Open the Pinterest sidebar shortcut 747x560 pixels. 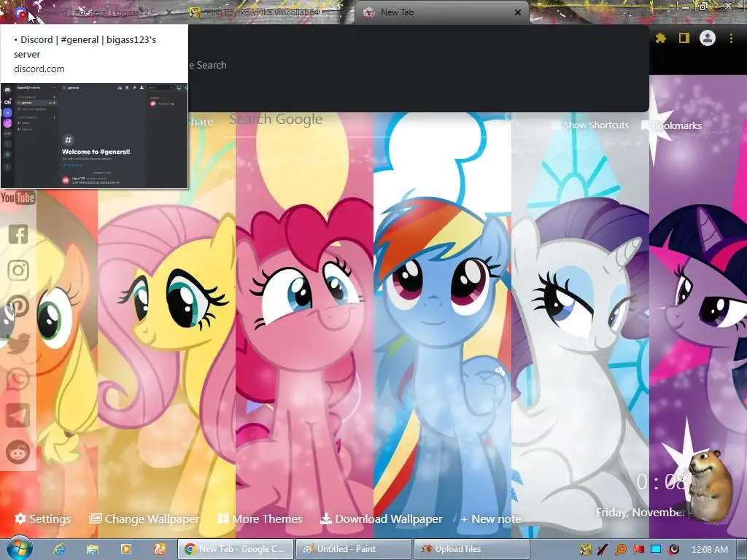pyautogui.click(x=18, y=307)
